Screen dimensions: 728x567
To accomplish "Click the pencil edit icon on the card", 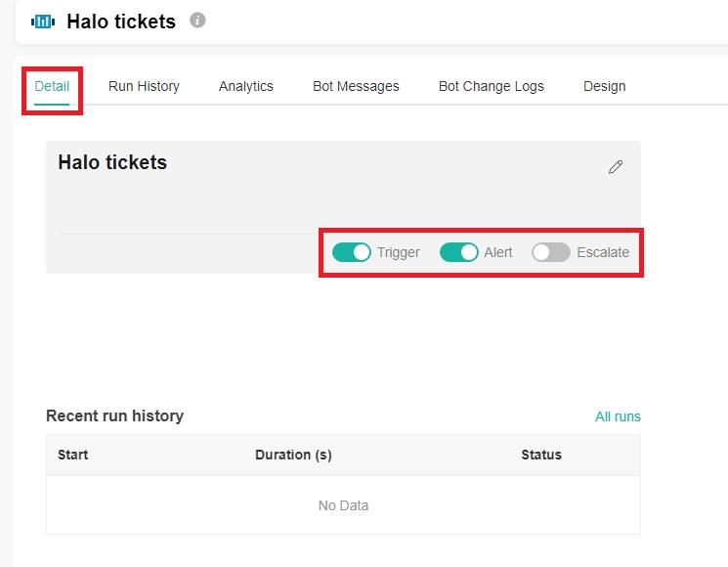I will [x=615, y=167].
